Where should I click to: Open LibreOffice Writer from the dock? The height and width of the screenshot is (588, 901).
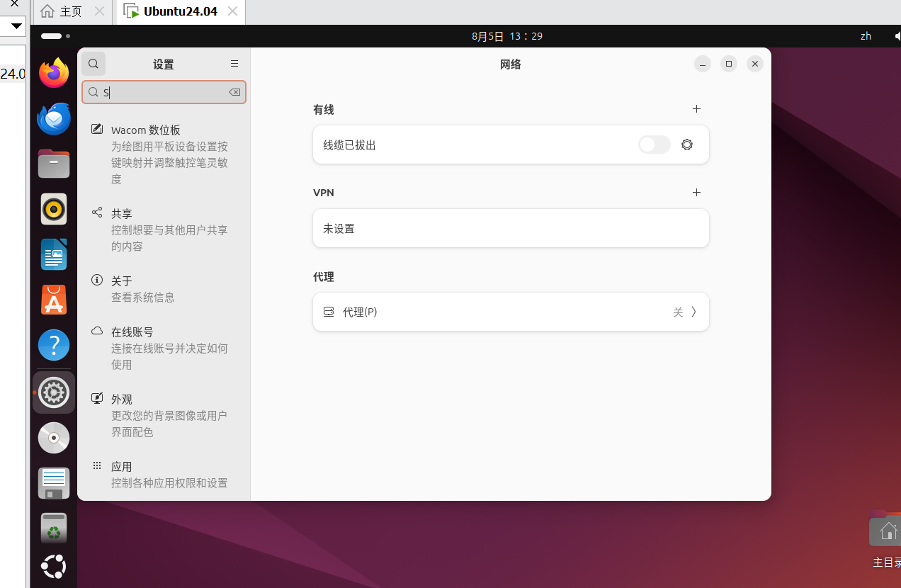click(54, 254)
